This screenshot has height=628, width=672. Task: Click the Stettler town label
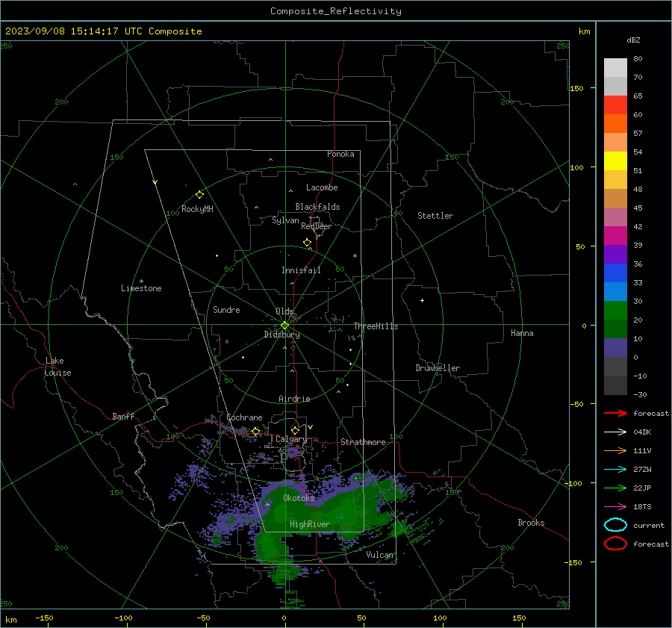435,216
